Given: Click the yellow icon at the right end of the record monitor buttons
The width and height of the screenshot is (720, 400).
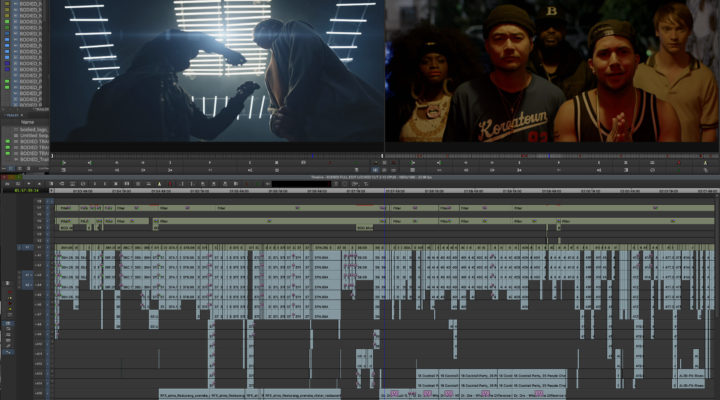Looking at the screenshot, I should [705, 163].
